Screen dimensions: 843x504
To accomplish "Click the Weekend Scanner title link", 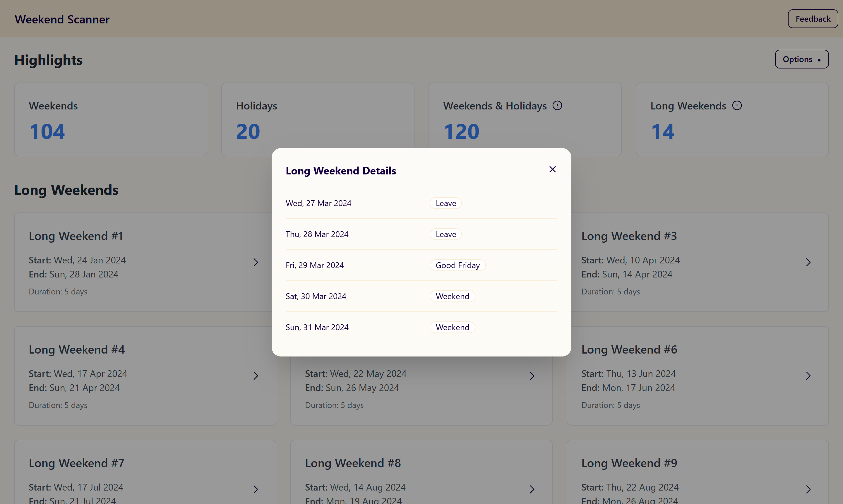I will [62, 19].
